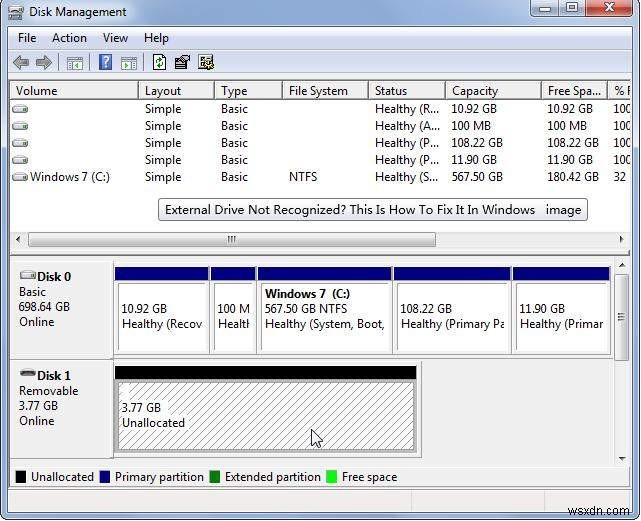Click the Healthy (A... status cell
The width and height of the screenshot is (641, 521).
407,126
